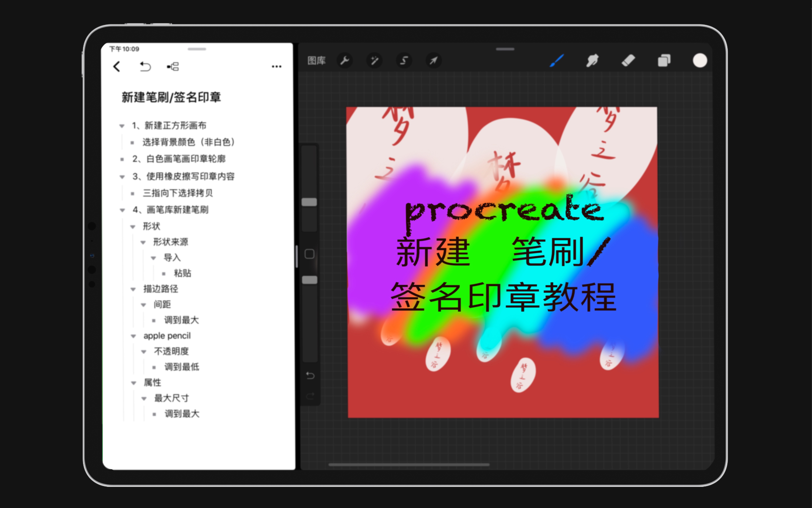Click the outline app window grabber handle
This screenshot has height=508, width=812.
point(197,49)
